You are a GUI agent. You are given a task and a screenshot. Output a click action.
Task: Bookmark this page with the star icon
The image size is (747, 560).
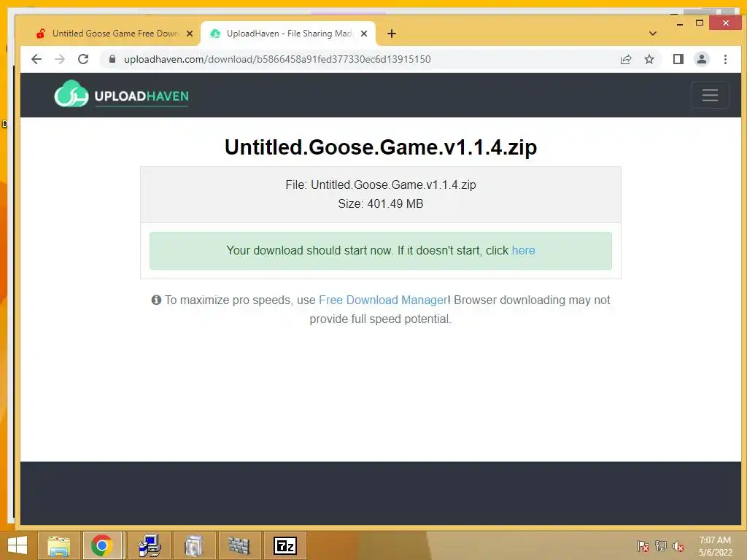[649, 59]
